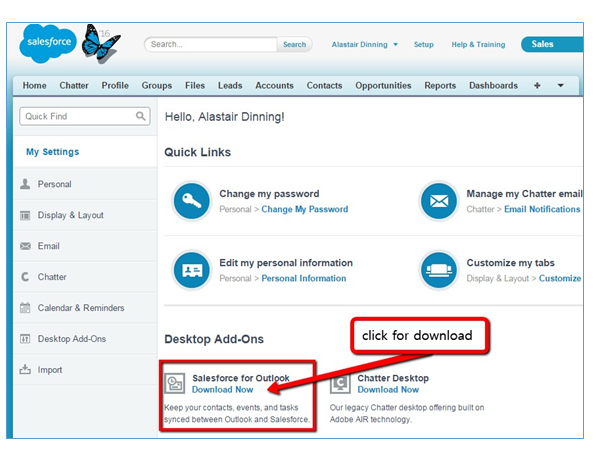Open the tab bar overflow dropdown arrow
This screenshot has height=451, width=597.
point(560,86)
